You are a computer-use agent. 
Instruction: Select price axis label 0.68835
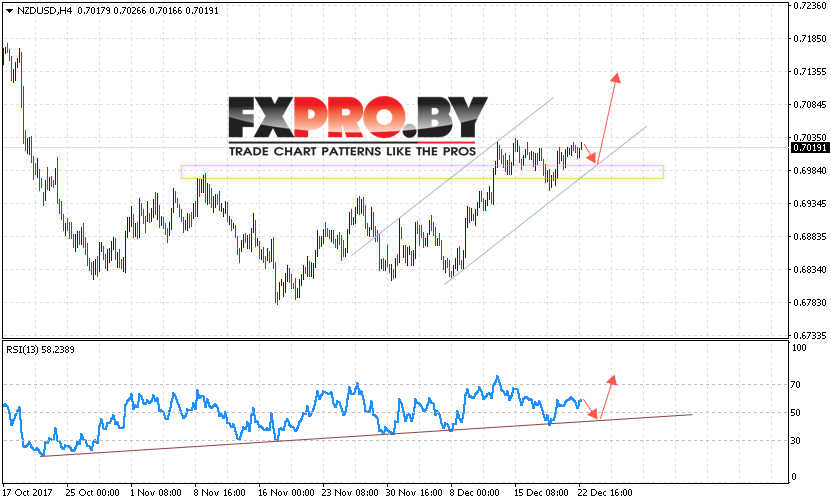coord(810,236)
